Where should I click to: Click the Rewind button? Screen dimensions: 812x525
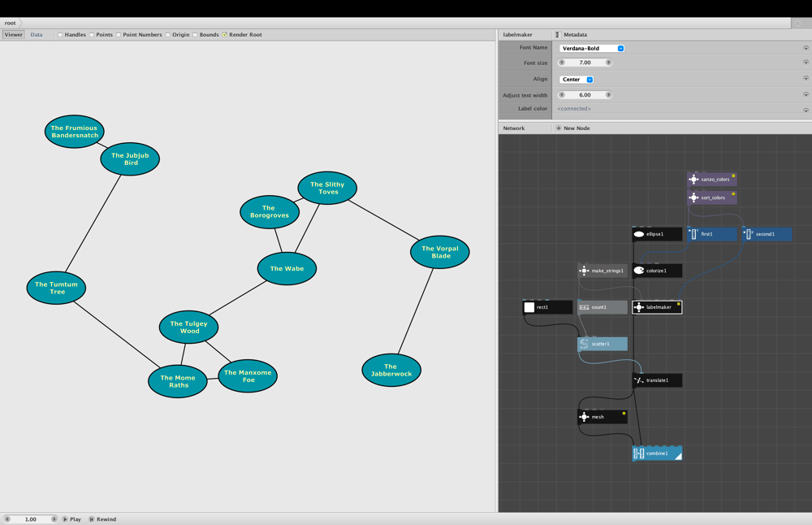coord(102,518)
